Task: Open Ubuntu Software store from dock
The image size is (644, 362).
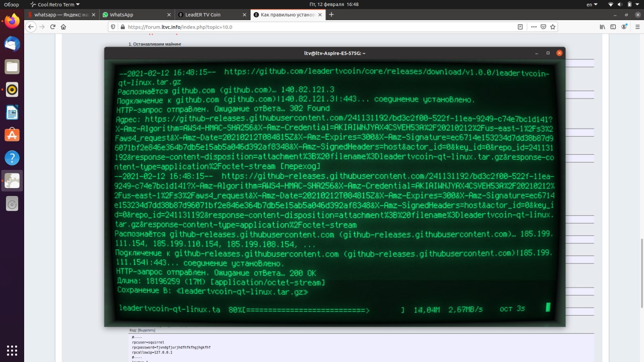Action: coord(12,135)
